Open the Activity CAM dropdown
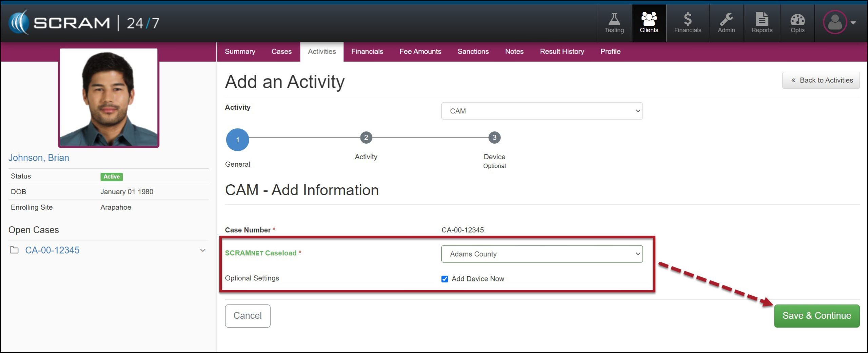868x353 pixels. tap(541, 111)
